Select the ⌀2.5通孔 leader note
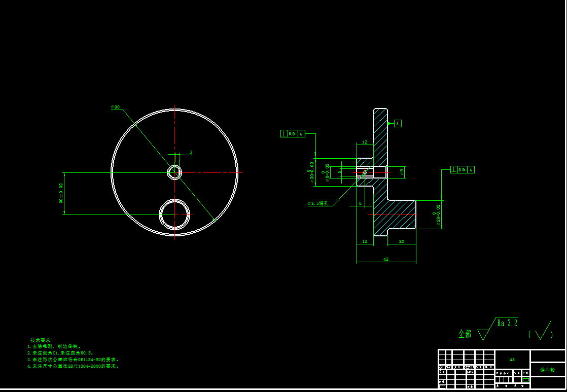567x392 pixels. 318,203
